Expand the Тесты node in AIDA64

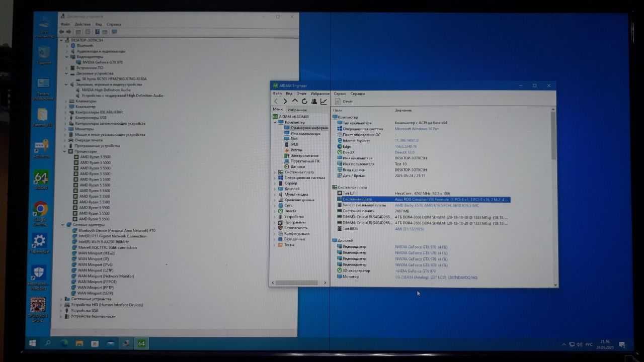(275, 245)
